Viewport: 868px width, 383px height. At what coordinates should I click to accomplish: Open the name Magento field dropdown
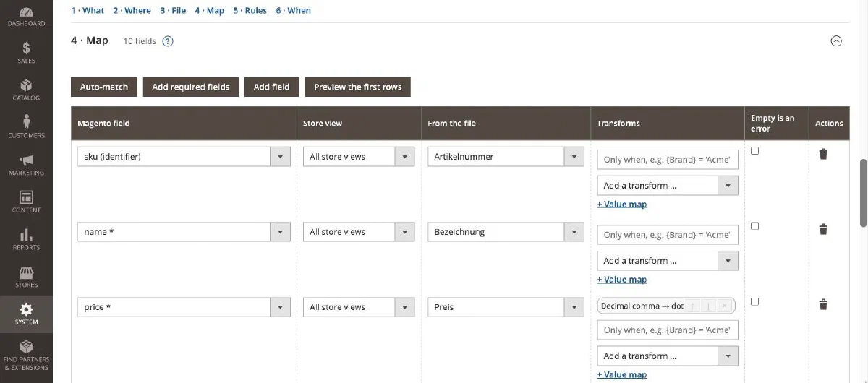pos(184,232)
